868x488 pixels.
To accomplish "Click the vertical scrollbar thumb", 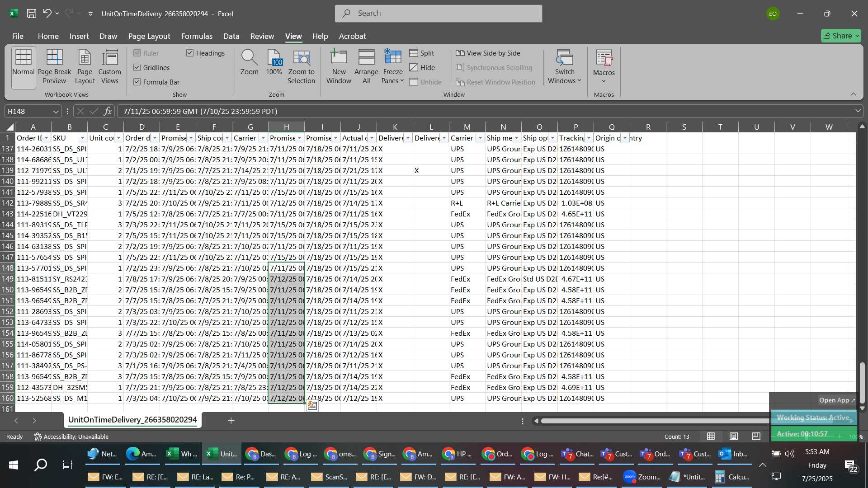I will click(x=862, y=382).
